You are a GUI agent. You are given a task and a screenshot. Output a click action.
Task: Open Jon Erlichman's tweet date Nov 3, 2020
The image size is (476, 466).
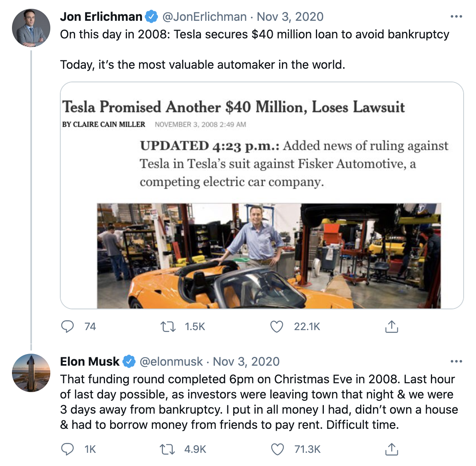click(290, 17)
